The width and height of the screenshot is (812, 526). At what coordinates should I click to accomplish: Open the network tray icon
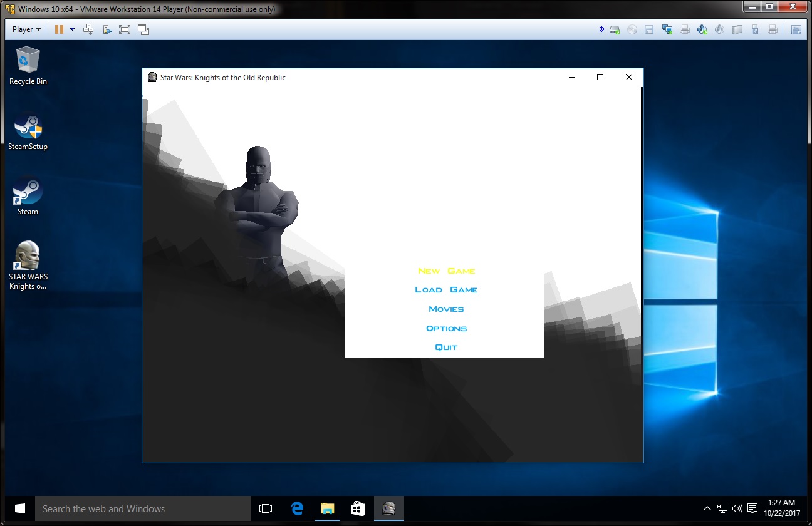(722, 508)
